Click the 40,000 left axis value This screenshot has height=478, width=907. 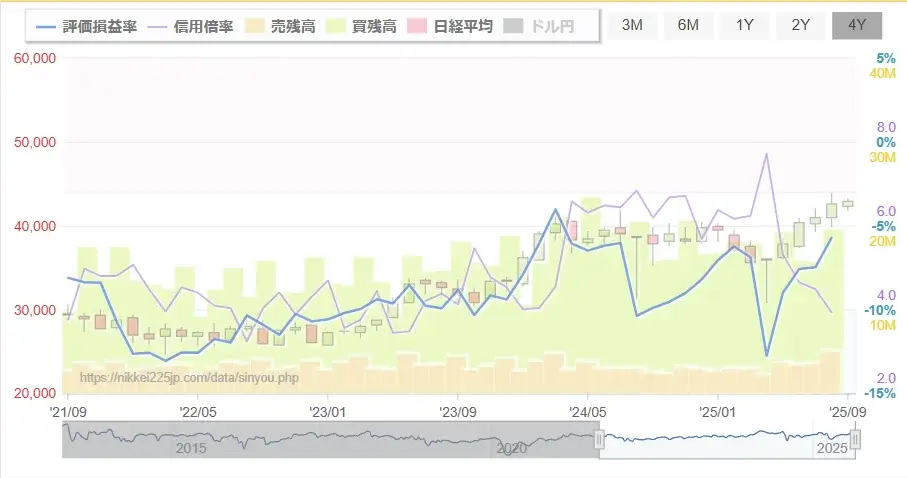click(x=35, y=226)
